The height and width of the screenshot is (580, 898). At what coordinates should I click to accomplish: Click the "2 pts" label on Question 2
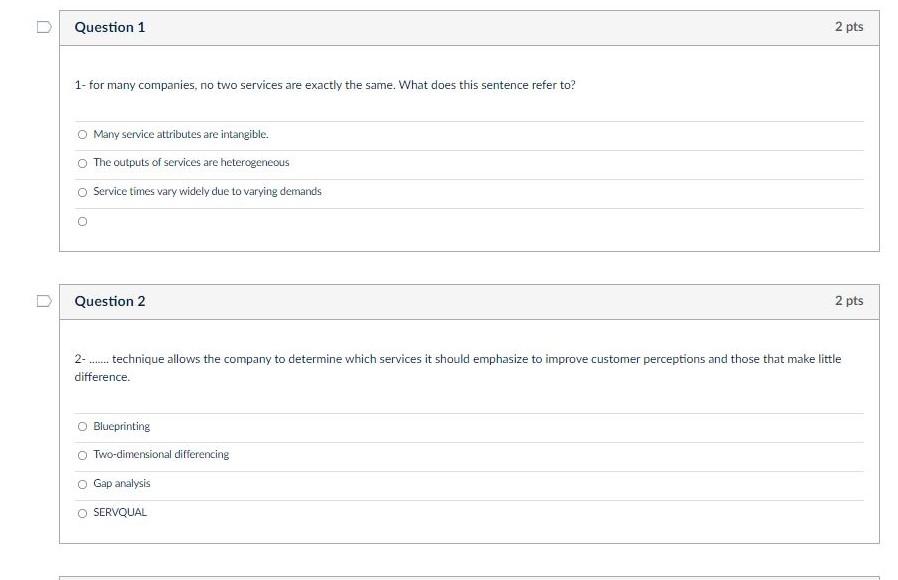coord(847,300)
